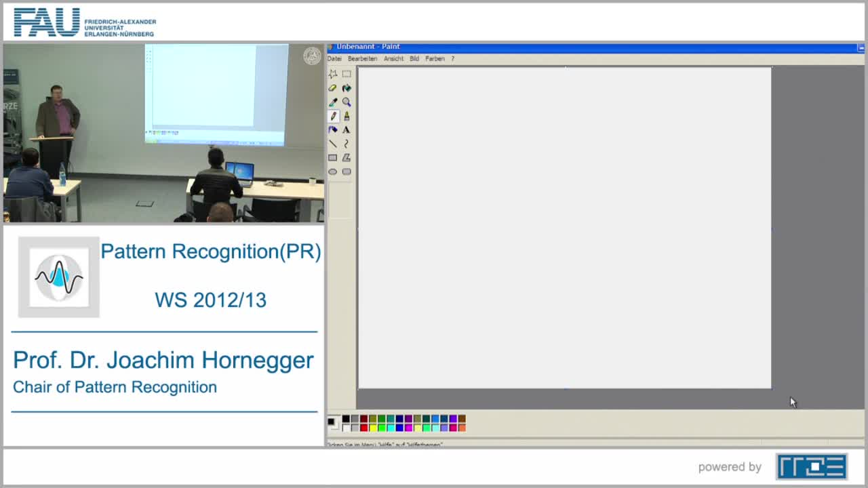Activate the Brush tool

347,115
